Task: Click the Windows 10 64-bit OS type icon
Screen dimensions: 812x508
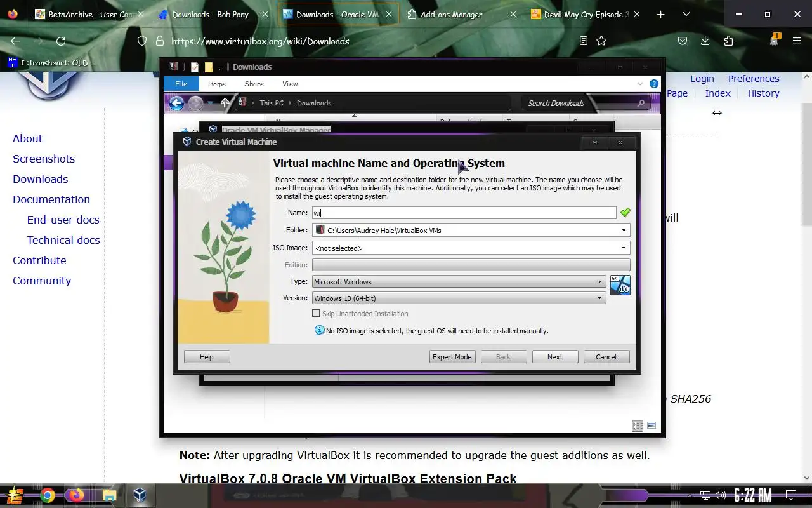Action: pos(620,285)
